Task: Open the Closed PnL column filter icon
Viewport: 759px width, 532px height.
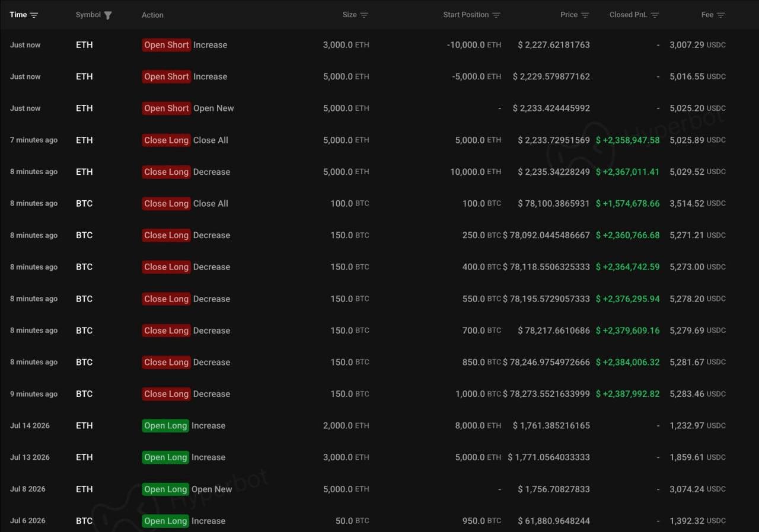Action: [x=655, y=15]
